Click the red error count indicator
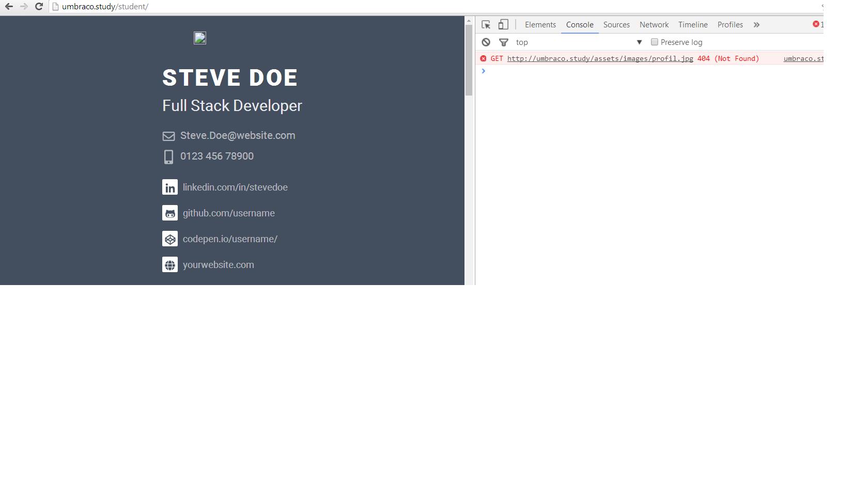 click(x=818, y=24)
